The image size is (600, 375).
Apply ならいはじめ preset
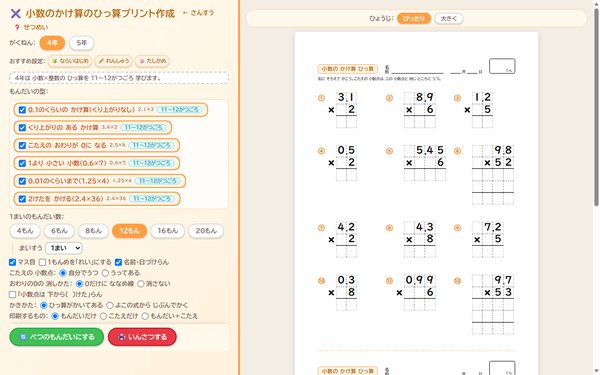(70, 61)
